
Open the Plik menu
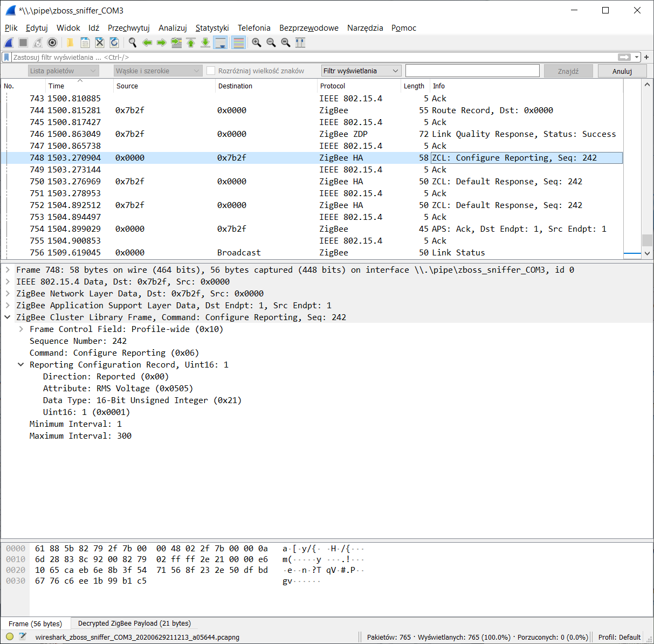click(x=11, y=28)
